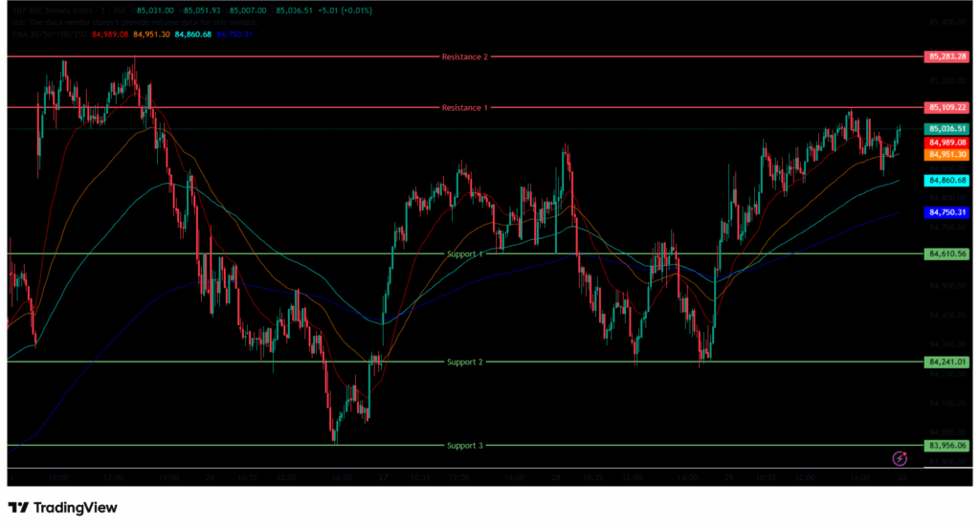Click the 84,241.01 support price tag
The height and width of the screenshot is (528, 980).
pos(947,363)
